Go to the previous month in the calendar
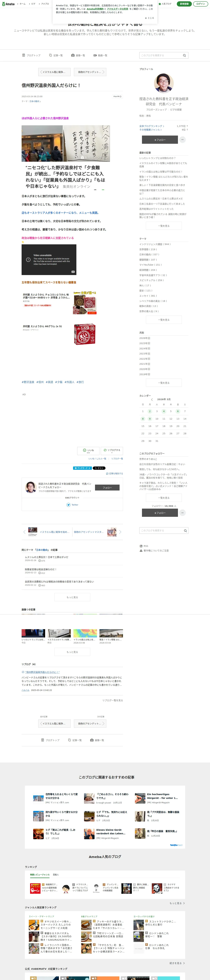210x980 pixels. 152,400
